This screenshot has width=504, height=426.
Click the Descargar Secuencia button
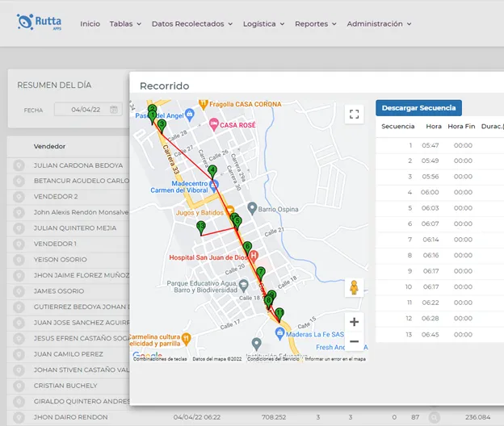pos(418,108)
